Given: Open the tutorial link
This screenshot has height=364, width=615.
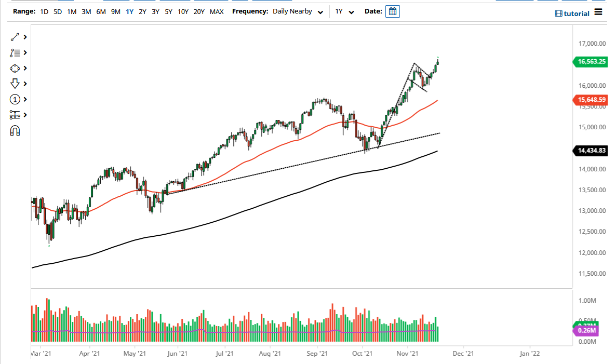Looking at the screenshot, I should 573,12.
